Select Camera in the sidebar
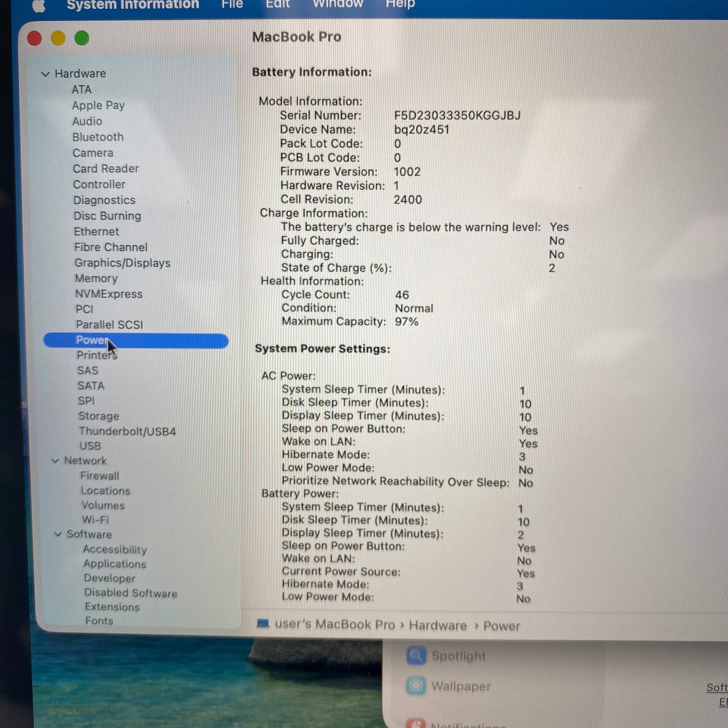728x728 pixels. click(93, 153)
